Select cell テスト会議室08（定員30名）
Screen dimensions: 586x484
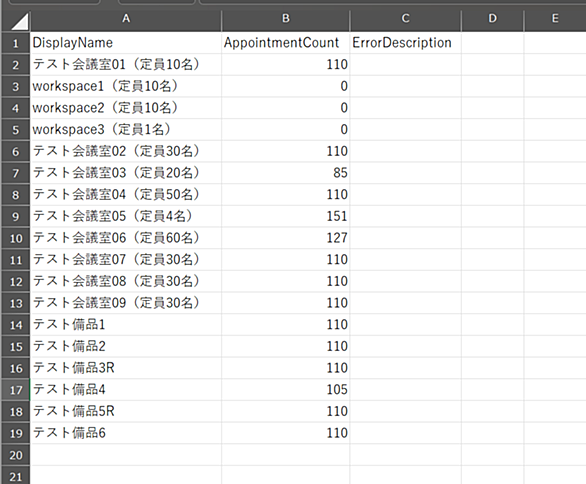pyautogui.click(x=126, y=281)
